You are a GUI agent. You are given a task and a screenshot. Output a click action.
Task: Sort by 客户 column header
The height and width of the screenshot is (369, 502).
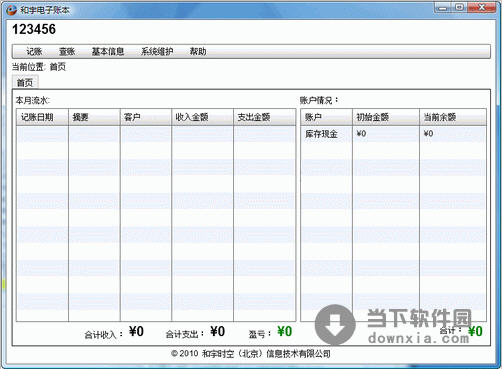click(146, 117)
